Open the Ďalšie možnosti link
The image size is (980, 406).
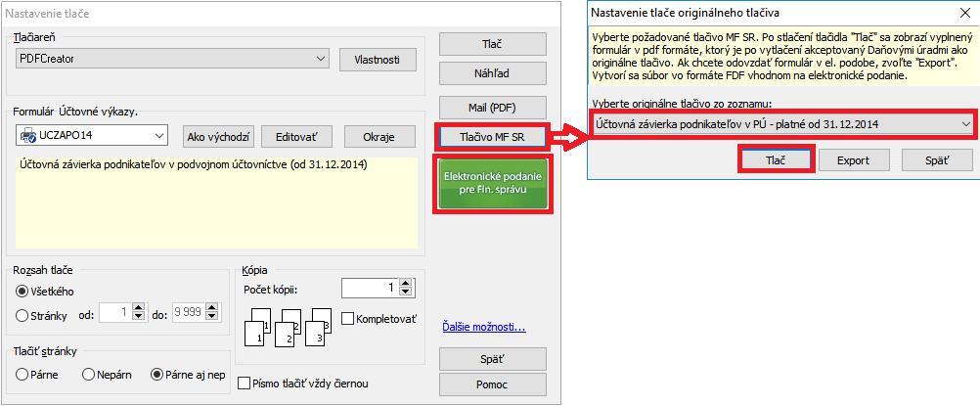point(484,326)
